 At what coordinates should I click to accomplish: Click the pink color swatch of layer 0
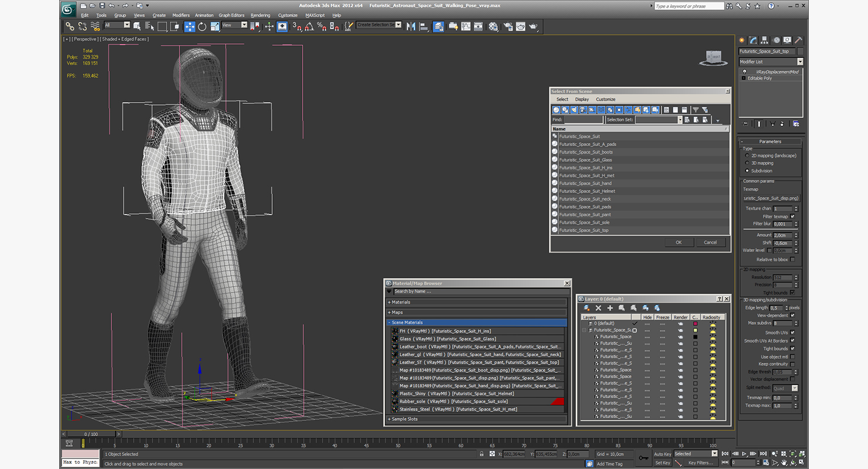(x=696, y=324)
